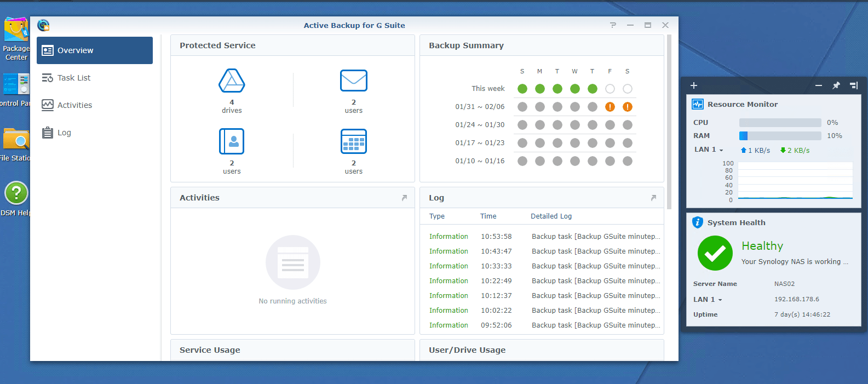Click Friday warning dot for 01/31 ~ 02/06

pyautogui.click(x=610, y=107)
